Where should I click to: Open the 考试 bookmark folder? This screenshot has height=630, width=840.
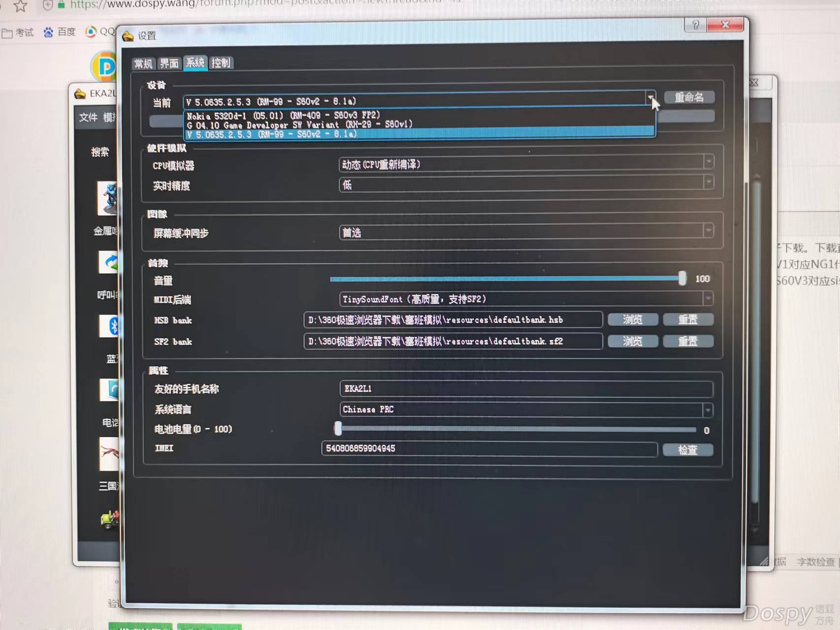[18, 33]
